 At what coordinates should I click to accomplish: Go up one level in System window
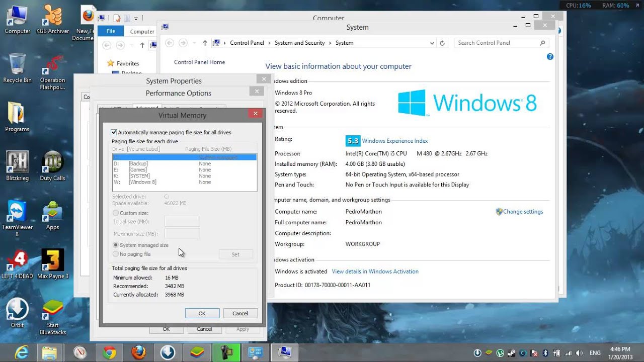pos(205,43)
